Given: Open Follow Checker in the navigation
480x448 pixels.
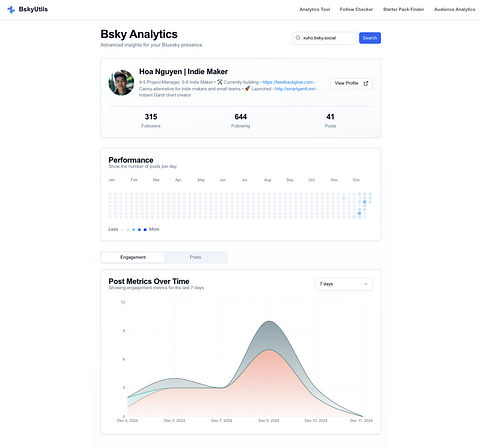Looking at the screenshot, I should (356, 9).
